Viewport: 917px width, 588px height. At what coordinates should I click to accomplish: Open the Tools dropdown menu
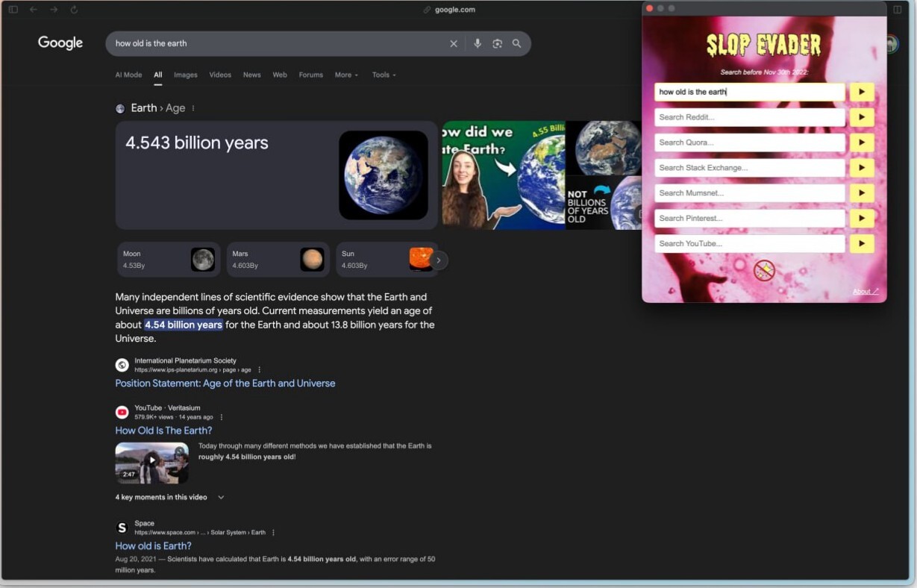(x=384, y=75)
